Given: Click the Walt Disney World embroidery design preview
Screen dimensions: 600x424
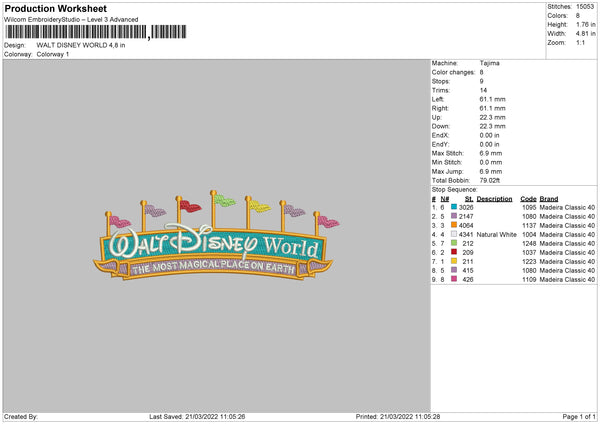Looking at the screenshot, I should 216,235.
